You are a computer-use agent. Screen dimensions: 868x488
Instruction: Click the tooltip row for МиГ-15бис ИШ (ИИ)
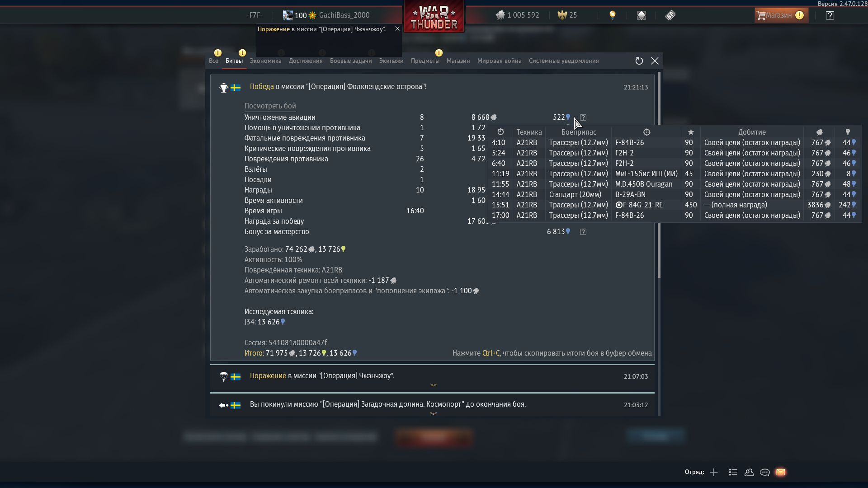coord(674,174)
